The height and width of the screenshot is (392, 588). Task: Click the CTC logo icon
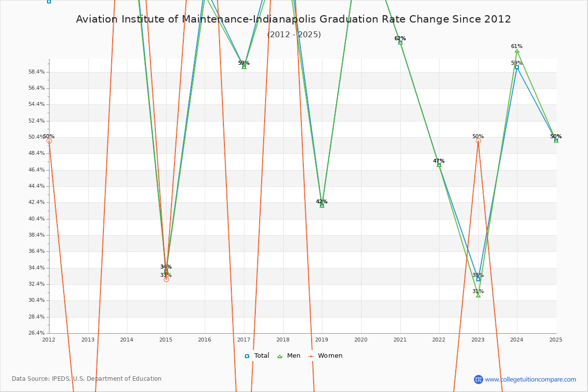point(478,379)
